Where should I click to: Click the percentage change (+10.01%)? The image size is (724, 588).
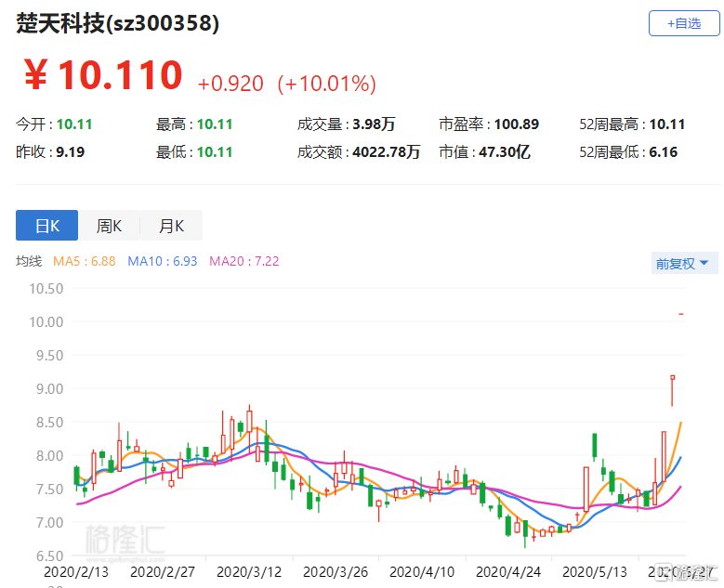click(326, 84)
